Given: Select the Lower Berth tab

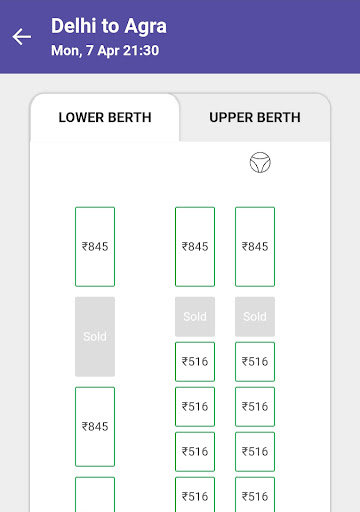Looking at the screenshot, I should (105, 117).
